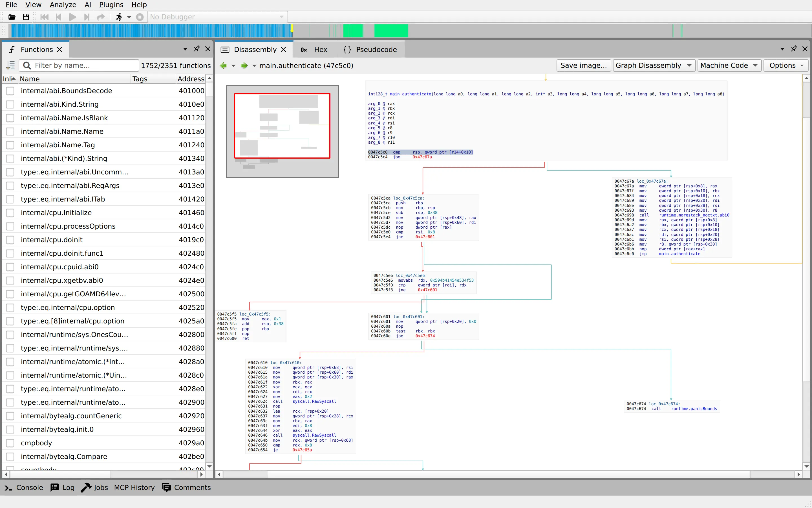Open the Comments panel

tap(186, 487)
